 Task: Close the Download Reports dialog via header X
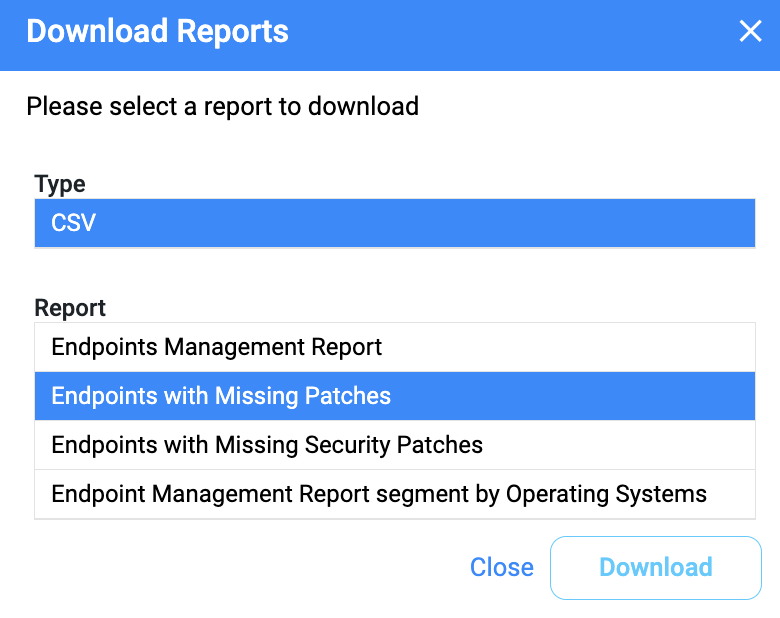pos(750,31)
